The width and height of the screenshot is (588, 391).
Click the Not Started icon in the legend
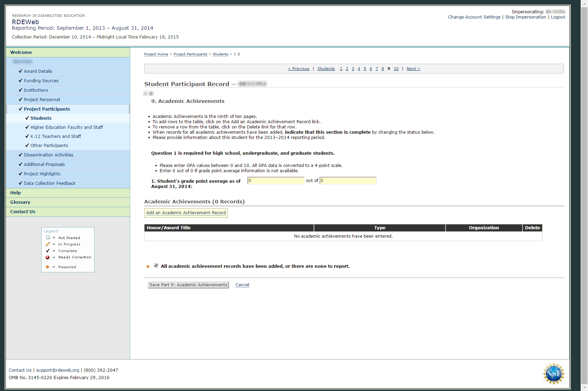pos(48,238)
